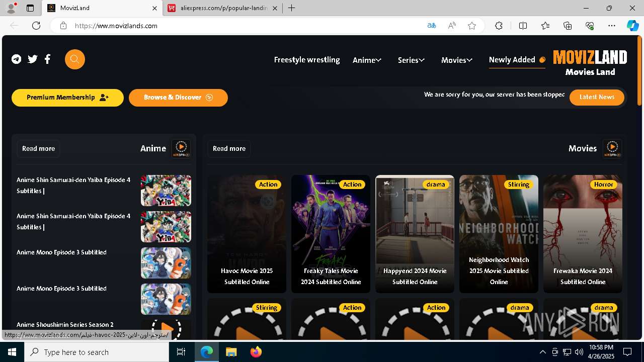644x362 pixels.
Task: Open the first Shin Samurai-den Yaiba thumbnail
Action: coord(166,191)
